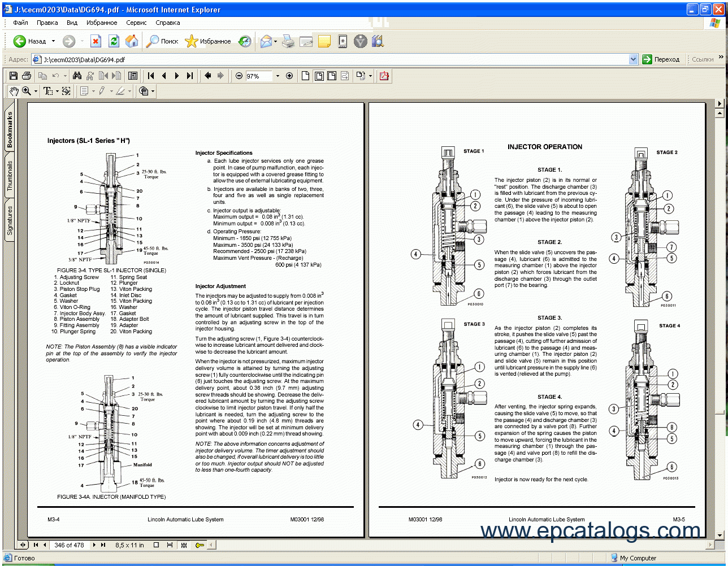The width and height of the screenshot is (728, 566).
Task: Click the Search binoculars icon in the PDF toolbar
Action: point(77,76)
